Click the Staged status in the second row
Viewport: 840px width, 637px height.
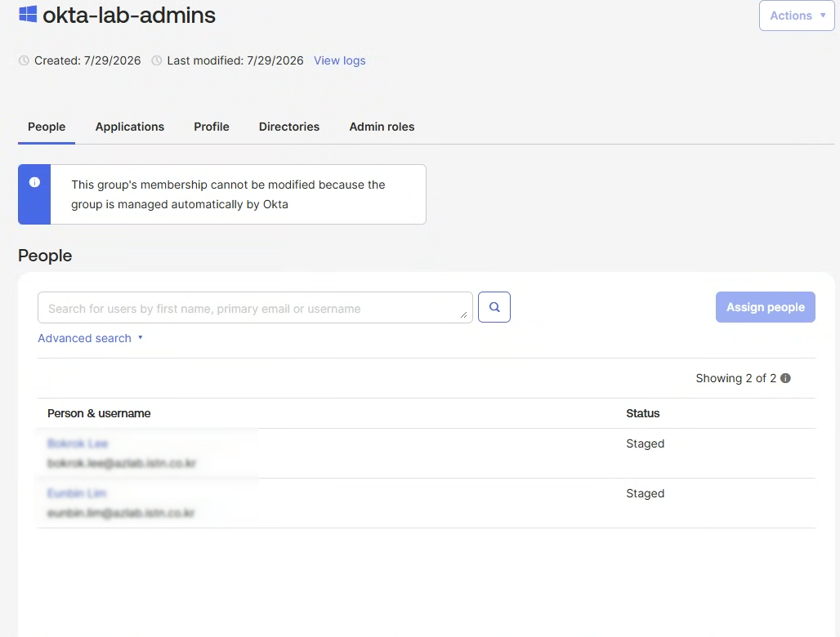click(645, 493)
